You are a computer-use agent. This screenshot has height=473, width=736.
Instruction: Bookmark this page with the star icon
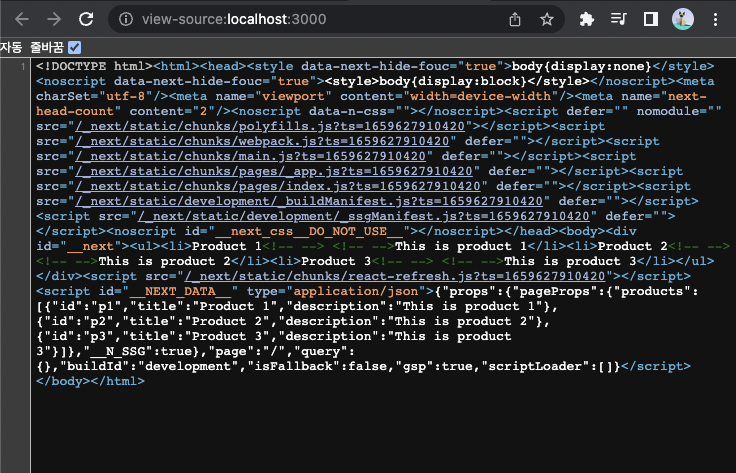pos(546,19)
